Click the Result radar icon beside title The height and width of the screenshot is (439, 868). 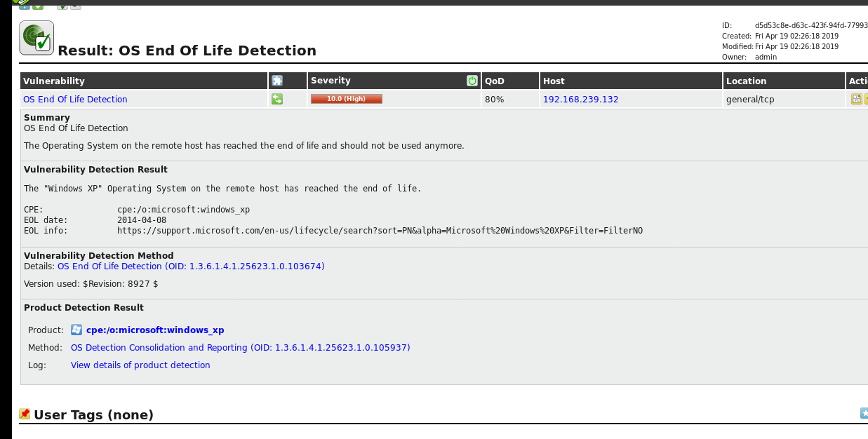[x=36, y=38]
